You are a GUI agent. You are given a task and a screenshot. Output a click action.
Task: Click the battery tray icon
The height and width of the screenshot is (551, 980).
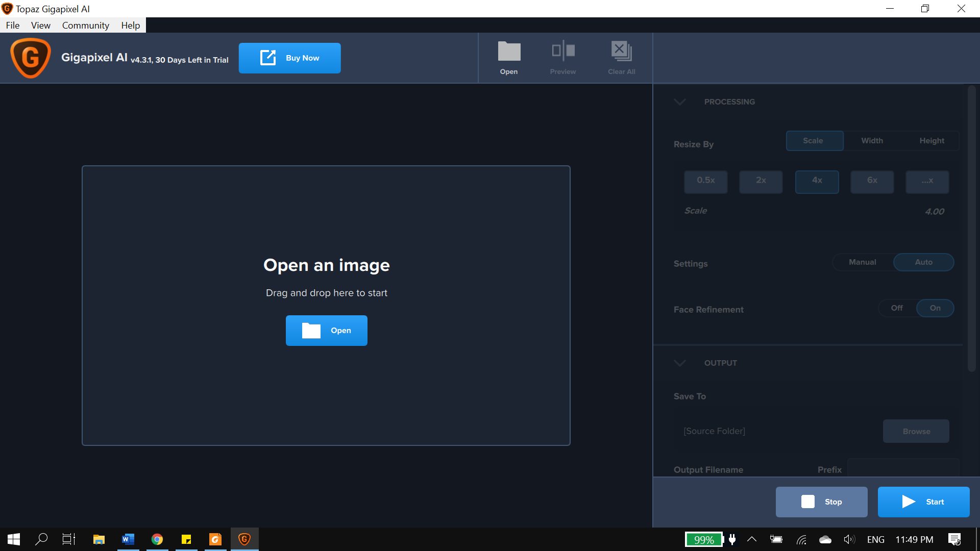click(776, 539)
